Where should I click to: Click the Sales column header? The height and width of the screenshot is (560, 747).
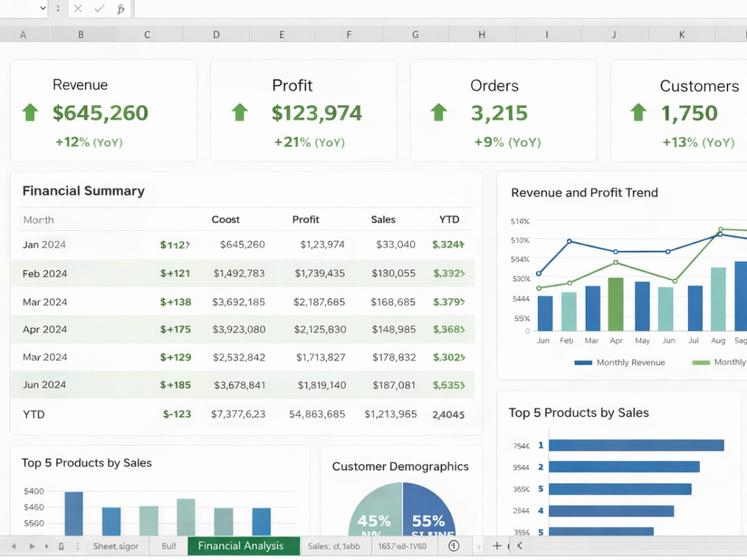[383, 220]
